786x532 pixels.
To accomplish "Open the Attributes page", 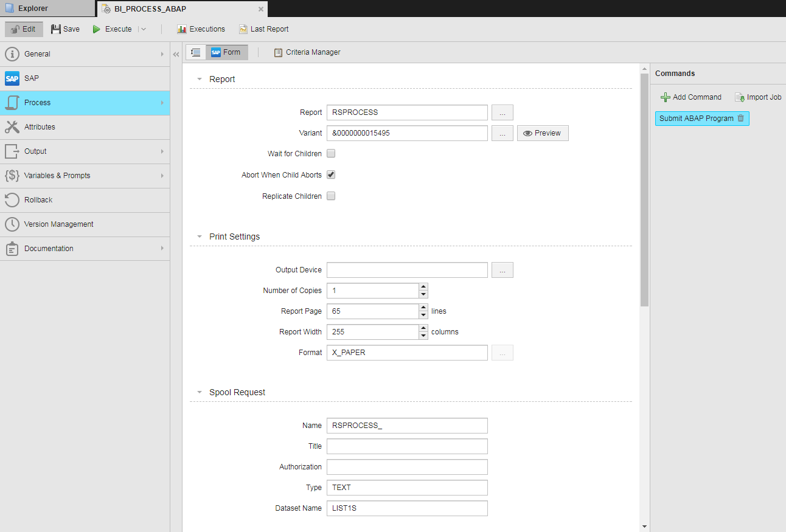I will click(x=85, y=127).
